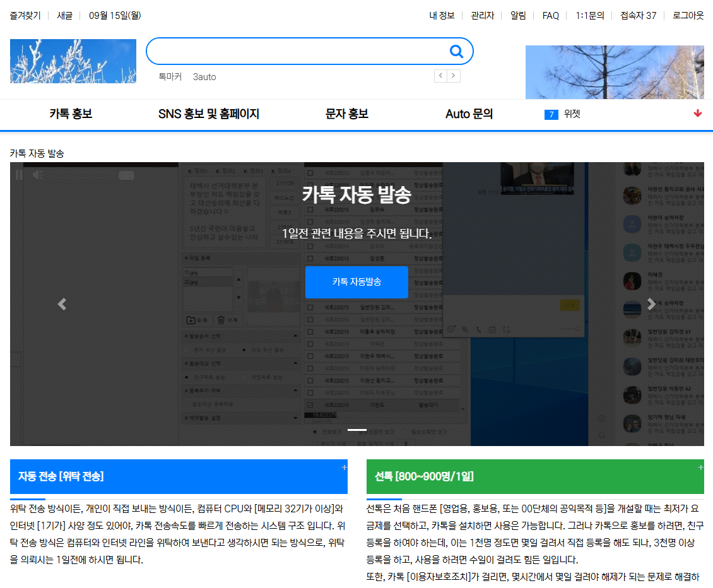Click text 1일전 관련 내용을 주시면 됩니다.

[356, 233]
